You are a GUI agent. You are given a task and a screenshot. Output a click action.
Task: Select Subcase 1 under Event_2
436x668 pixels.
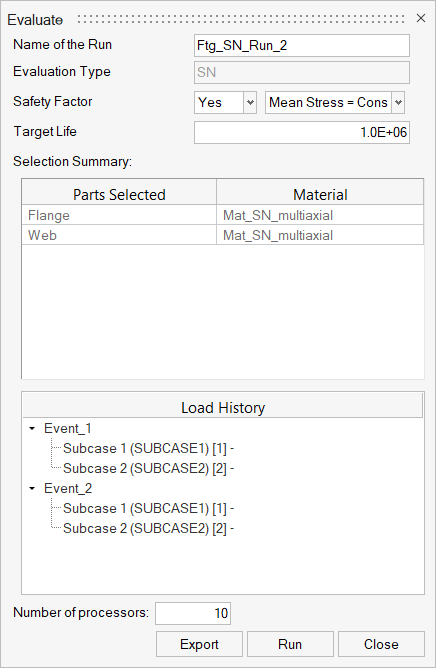coord(148,508)
